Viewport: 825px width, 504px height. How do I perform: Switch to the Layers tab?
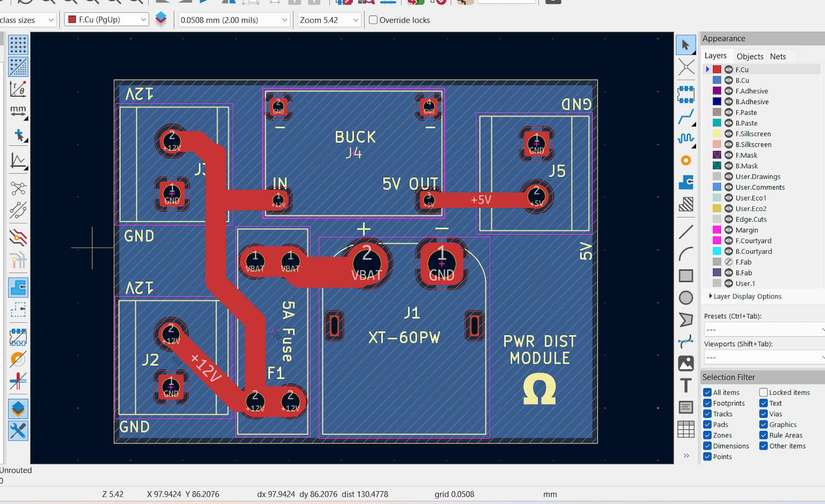pos(715,56)
